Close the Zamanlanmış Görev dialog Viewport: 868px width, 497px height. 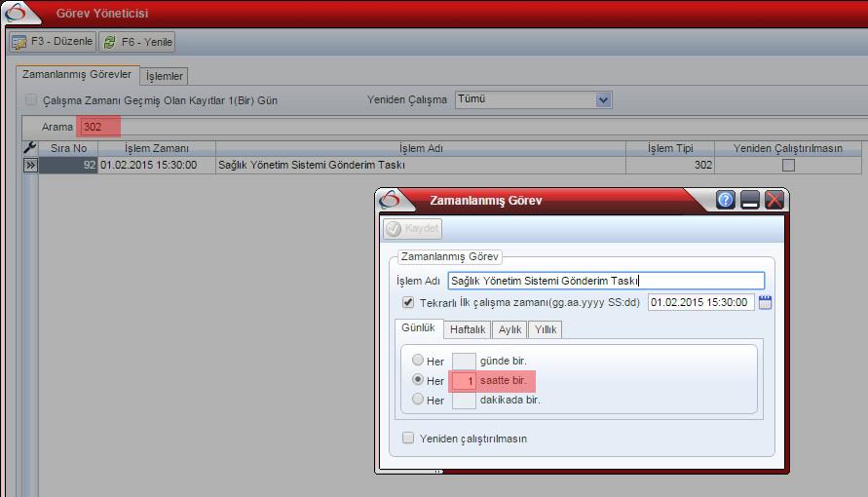(x=774, y=200)
